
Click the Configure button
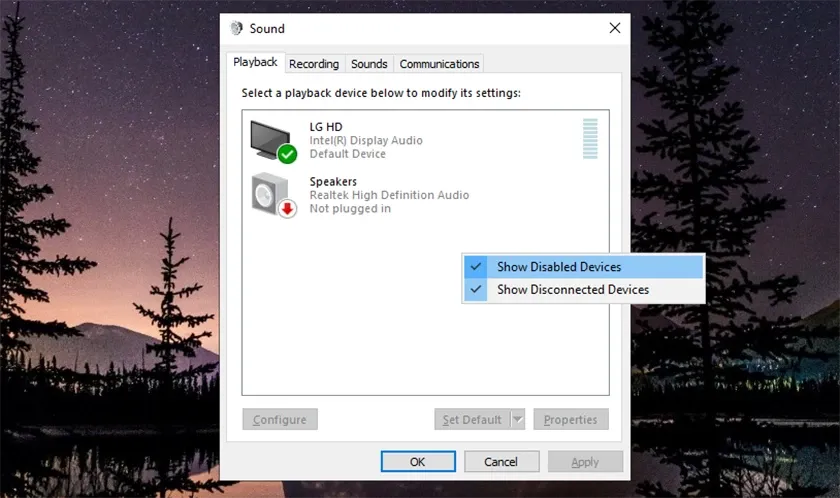[280, 420]
